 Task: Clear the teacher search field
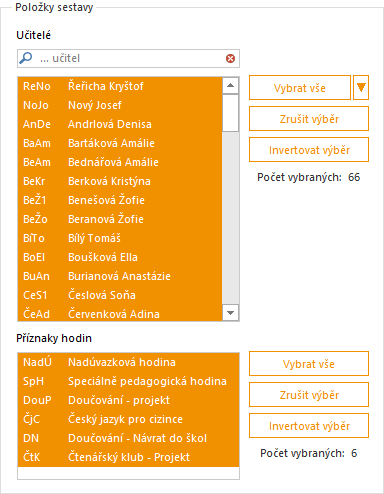(x=230, y=59)
